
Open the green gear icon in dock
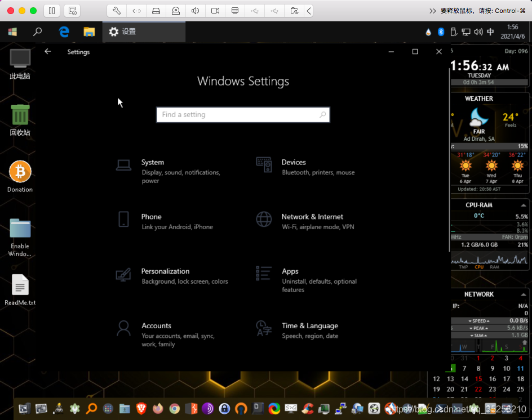tap(74, 409)
